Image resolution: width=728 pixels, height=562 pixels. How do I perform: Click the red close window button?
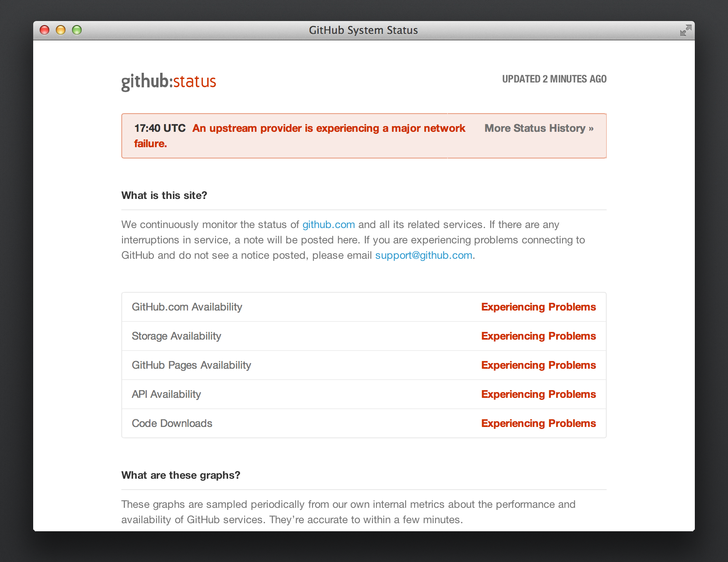(44, 30)
